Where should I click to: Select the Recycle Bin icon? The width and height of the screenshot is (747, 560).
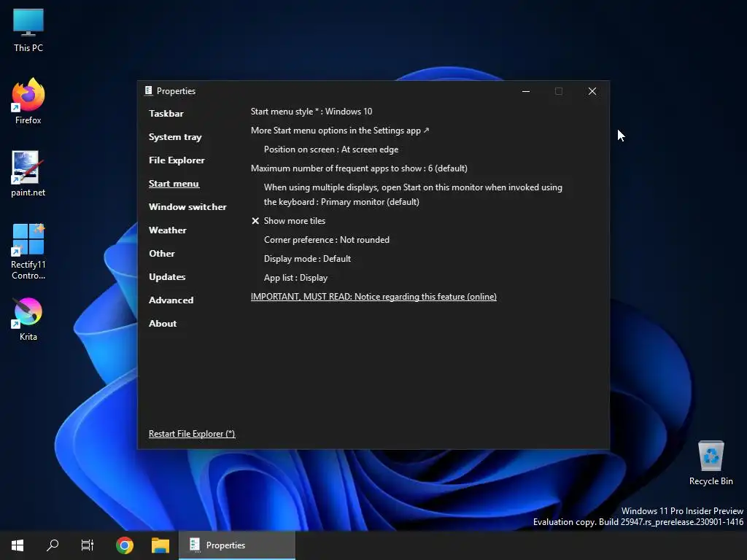[711, 462]
